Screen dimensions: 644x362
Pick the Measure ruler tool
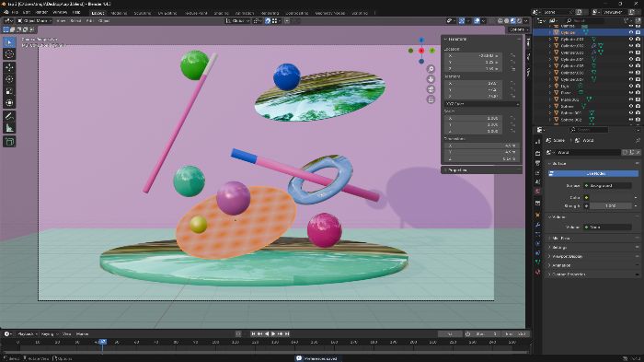coord(9,128)
